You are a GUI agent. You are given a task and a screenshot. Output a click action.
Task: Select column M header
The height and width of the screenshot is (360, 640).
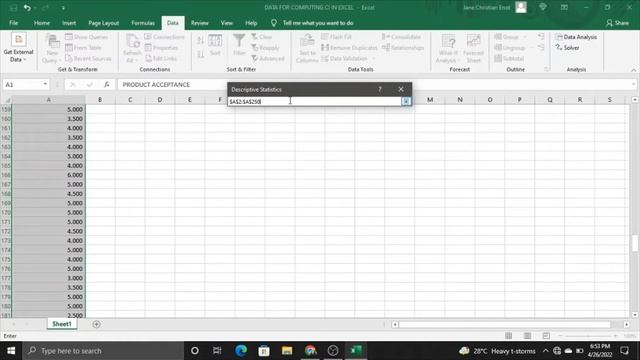point(430,100)
